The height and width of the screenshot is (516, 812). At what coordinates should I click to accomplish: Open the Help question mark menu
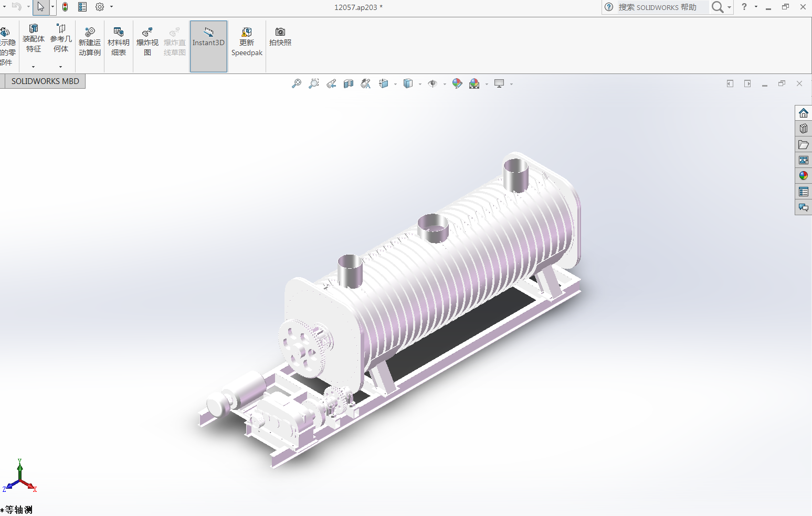(x=744, y=7)
